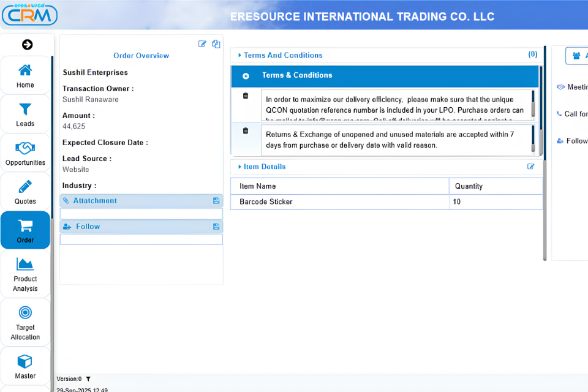This screenshot has width=588, height=392.
Task: Click the Attatchment input field
Action: [x=141, y=214]
